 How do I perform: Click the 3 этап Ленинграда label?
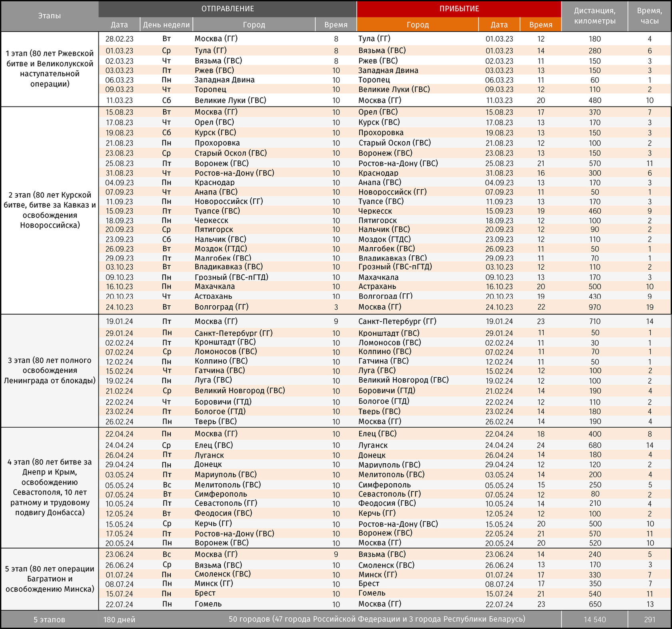pyautogui.click(x=50, y=371)
